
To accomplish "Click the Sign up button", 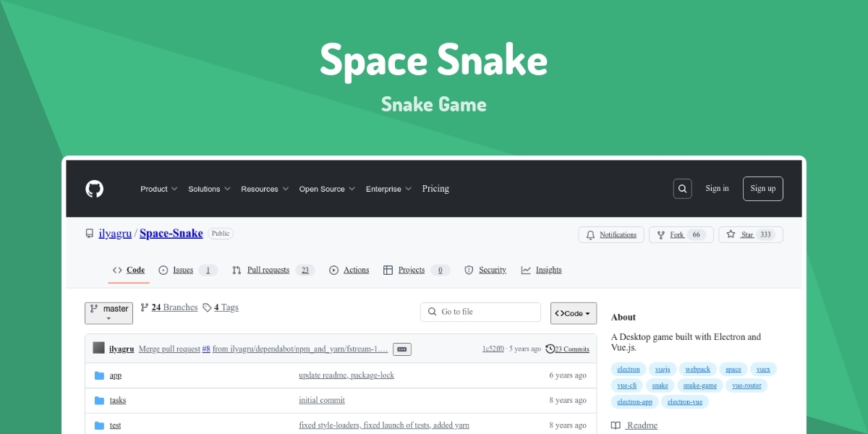I will (762, 188).
